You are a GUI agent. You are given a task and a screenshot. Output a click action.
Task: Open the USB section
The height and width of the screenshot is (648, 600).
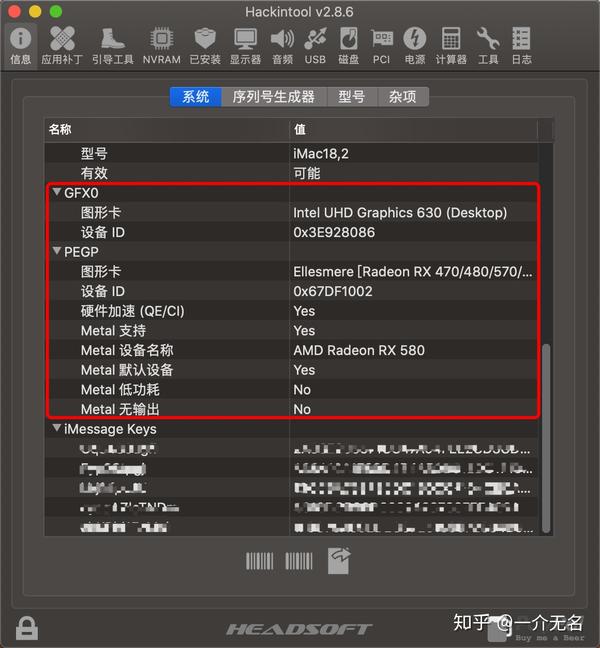tap(315, 45)
